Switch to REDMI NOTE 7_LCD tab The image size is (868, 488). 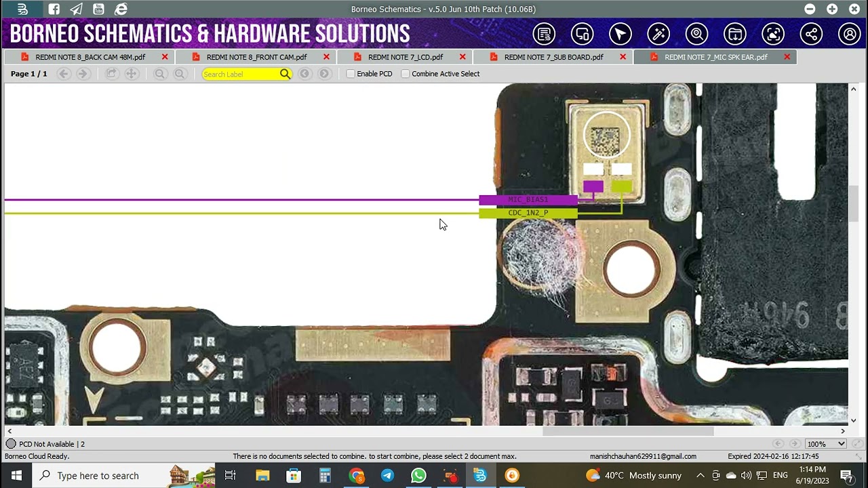(406, 57)
